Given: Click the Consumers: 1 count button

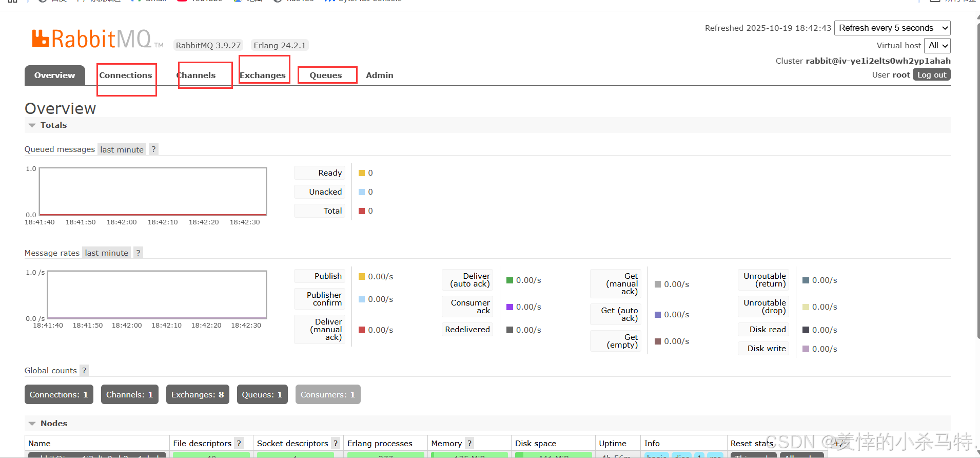Looking at the screenshot, I should [x=327, y=394].
